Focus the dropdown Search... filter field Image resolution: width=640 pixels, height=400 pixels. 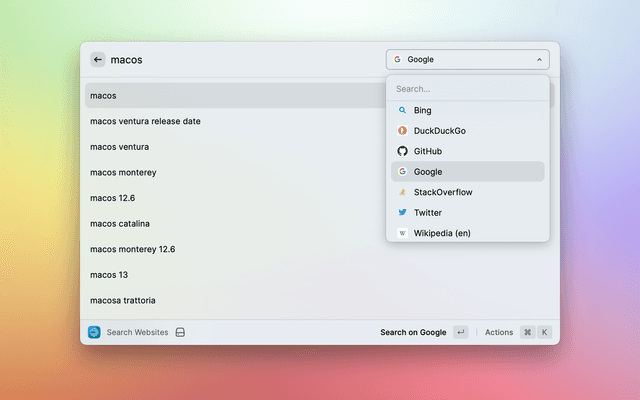467,89
